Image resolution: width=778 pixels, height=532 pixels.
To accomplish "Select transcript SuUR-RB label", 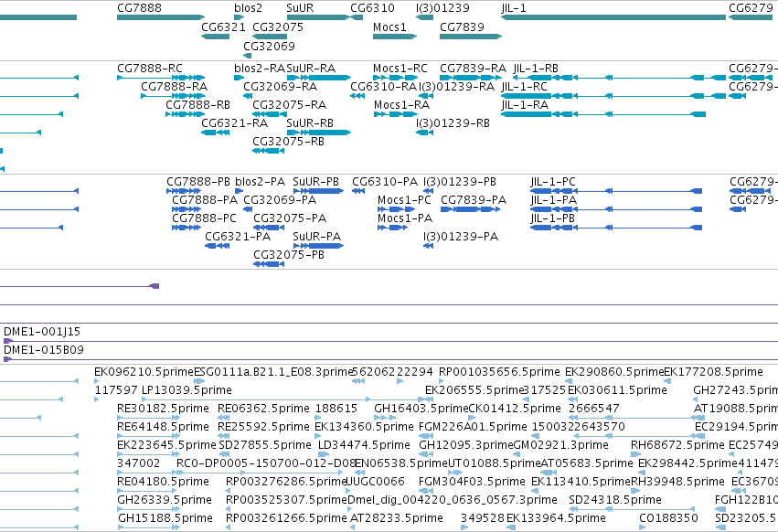I will coord(310,122).
